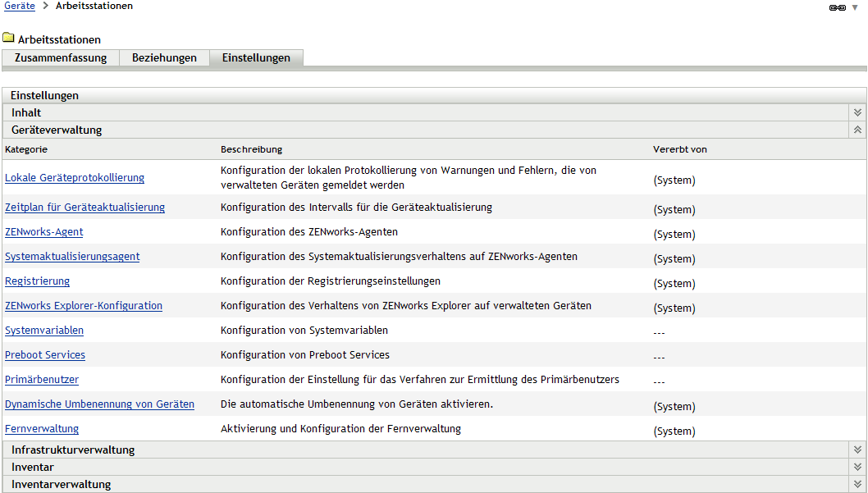Image resolution: width=868 pixels, height=493 pixels.
Task: Open ZENworks Explorer-Konfiguration
Action: (83, 305)
